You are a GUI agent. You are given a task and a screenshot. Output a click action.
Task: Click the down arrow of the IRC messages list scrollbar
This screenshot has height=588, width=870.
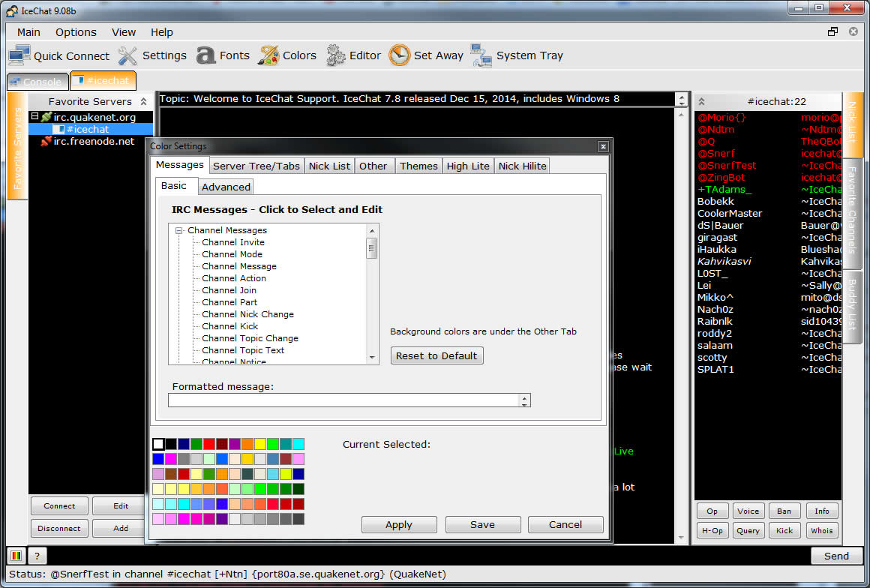pos(372,358)
